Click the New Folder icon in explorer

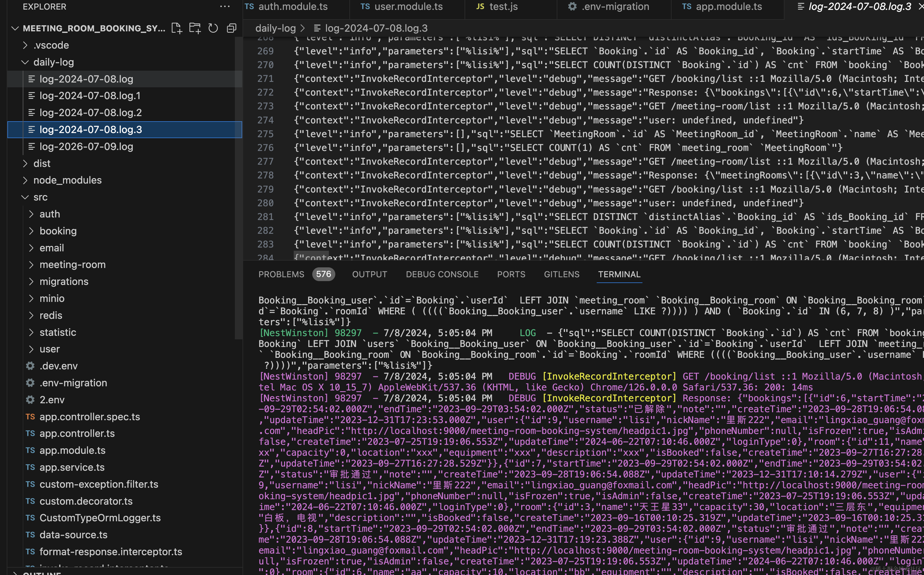[195, 28]
